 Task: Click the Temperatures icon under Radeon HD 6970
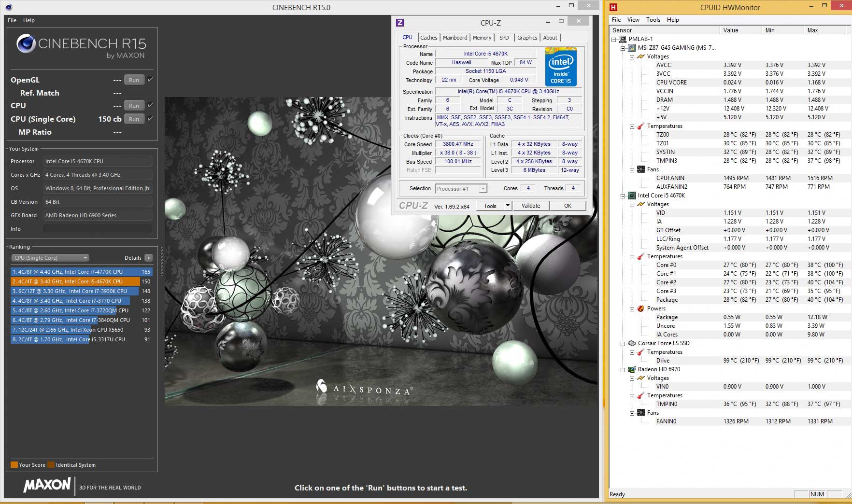click(641, 395)
